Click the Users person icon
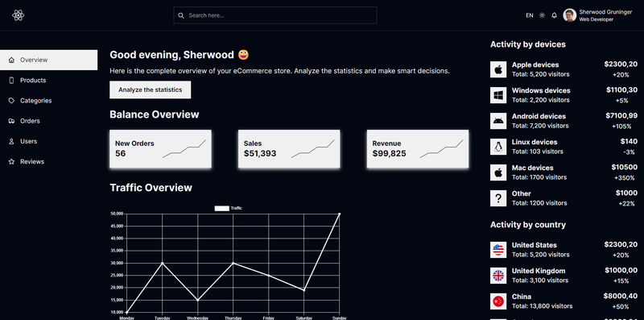The width and height of the screenshot is (644, 320). [11, 141]
